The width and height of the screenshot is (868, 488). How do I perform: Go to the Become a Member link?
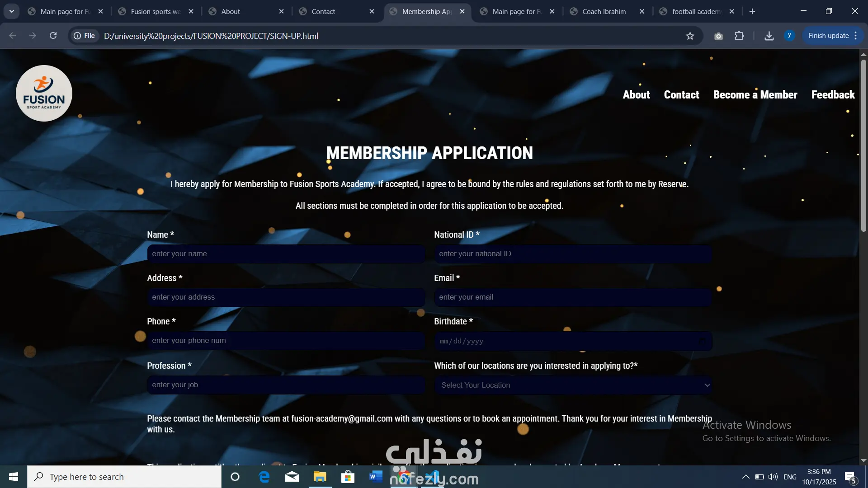pyautogui.click(x=755, y=94)
